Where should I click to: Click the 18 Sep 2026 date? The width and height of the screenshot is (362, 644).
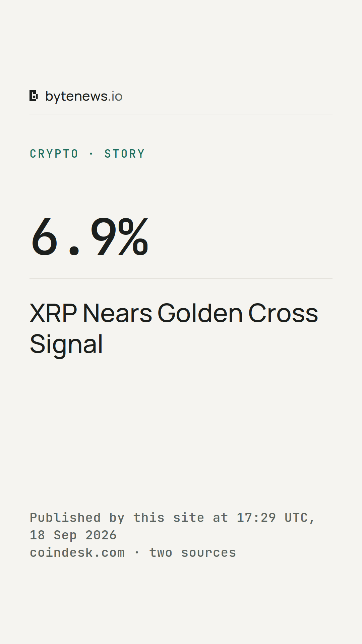(73, 535)
